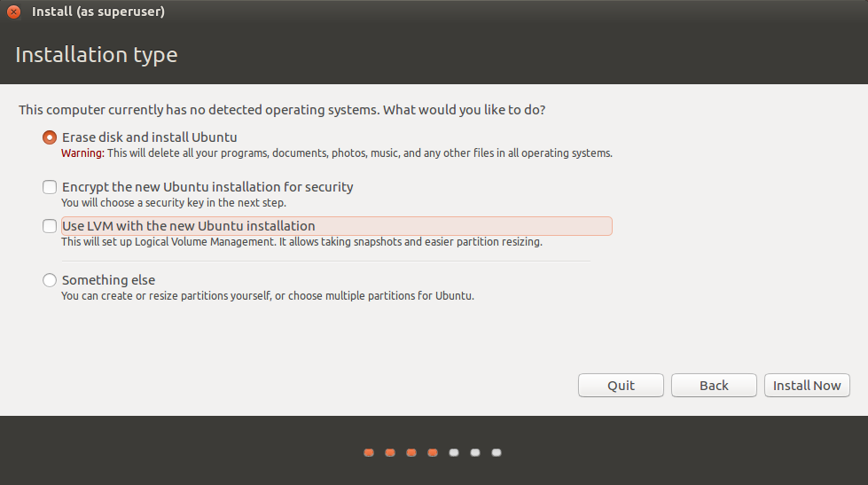Go back with the Back button
Image resolution: width=868 pixels, height=485 pixels.
tap(714, 386)
